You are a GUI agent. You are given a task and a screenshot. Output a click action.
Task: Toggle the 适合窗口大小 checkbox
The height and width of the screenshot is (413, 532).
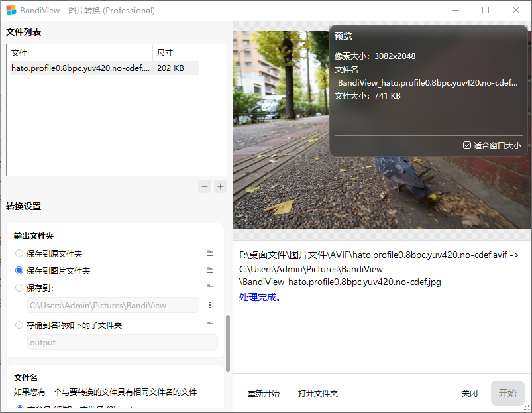pos(467,146)
